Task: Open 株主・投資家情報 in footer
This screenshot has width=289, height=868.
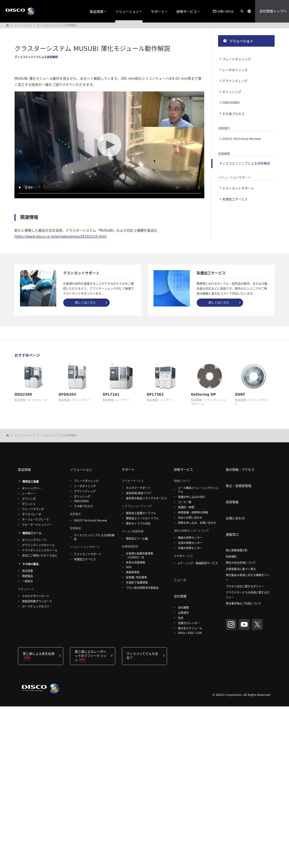Action: pyautogui.click(x=239, y=486)
